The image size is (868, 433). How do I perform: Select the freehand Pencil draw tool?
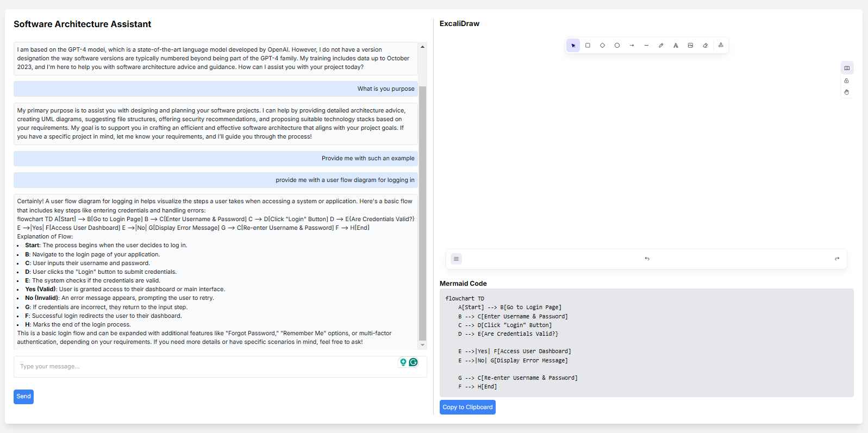[x=661, y=46]
